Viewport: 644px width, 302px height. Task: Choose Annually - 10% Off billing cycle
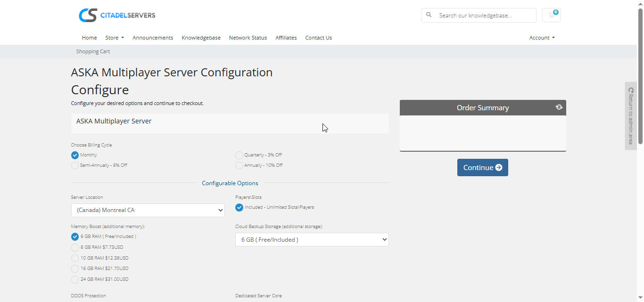coord(239,165)
